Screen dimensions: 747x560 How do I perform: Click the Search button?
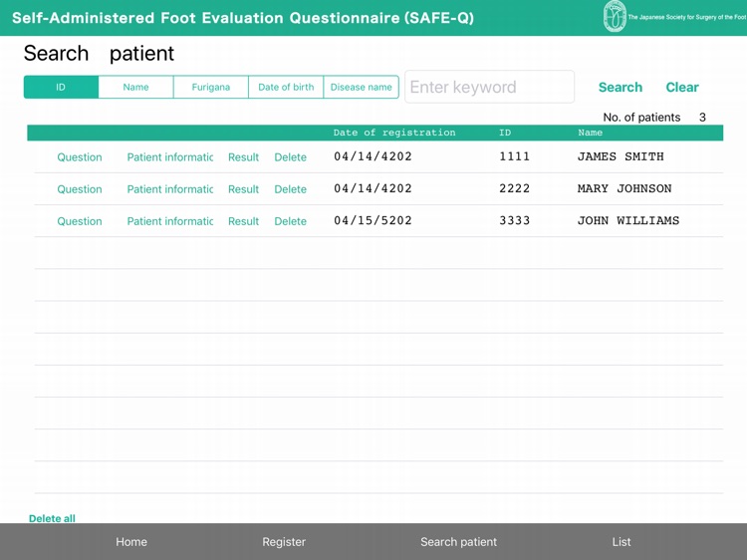coord(621,88)
